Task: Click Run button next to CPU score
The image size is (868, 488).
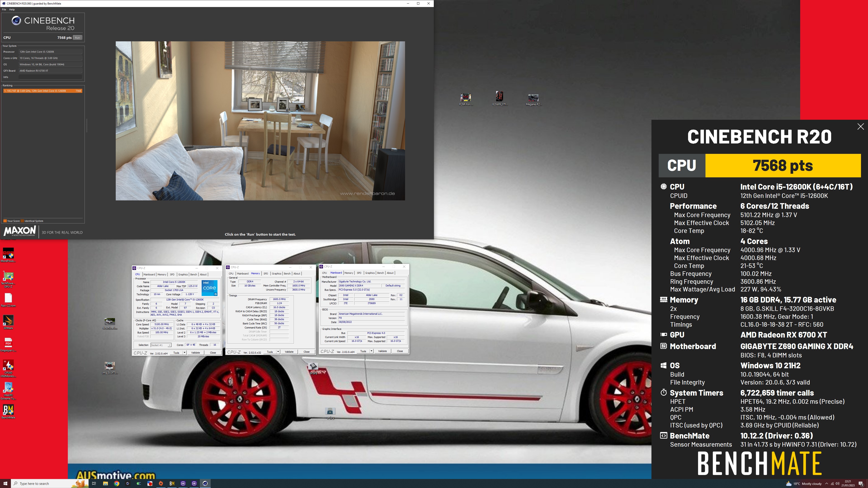Action: pyautogui.click(x=78, y=38)
